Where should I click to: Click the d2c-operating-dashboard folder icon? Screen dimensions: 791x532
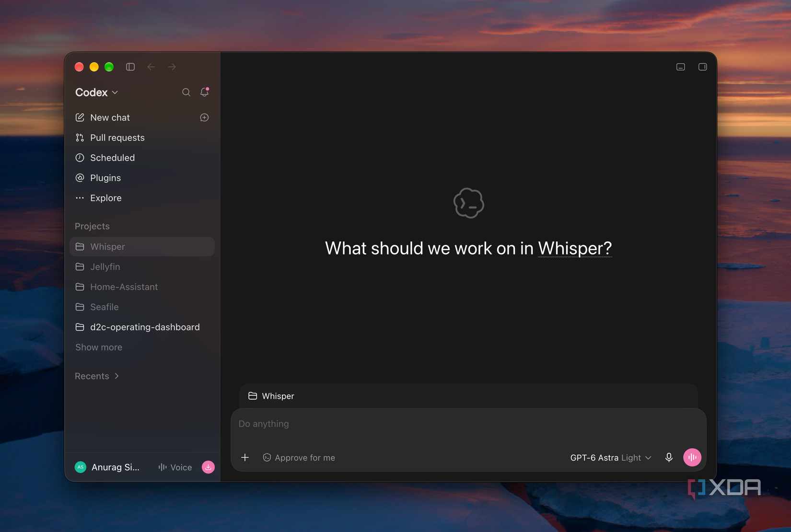80,327
